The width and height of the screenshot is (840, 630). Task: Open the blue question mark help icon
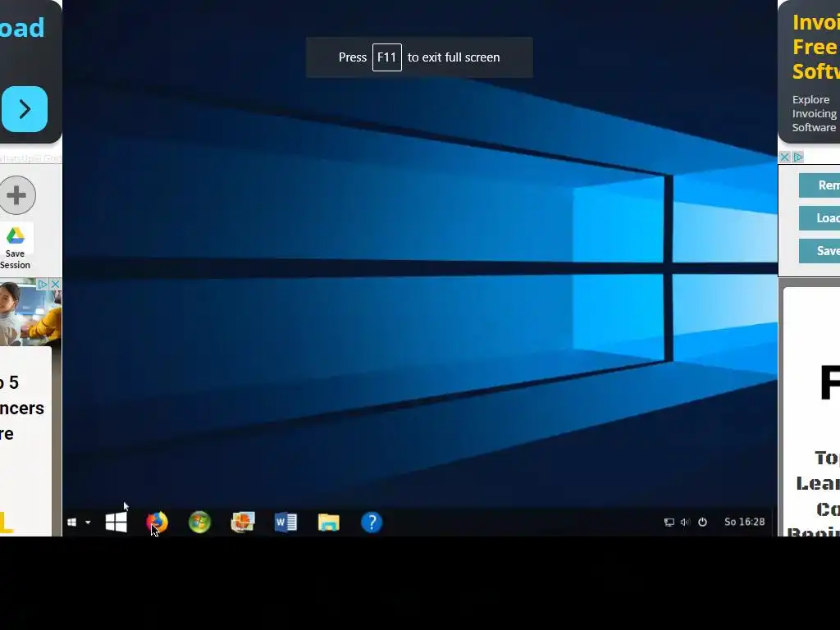point(372,523)
